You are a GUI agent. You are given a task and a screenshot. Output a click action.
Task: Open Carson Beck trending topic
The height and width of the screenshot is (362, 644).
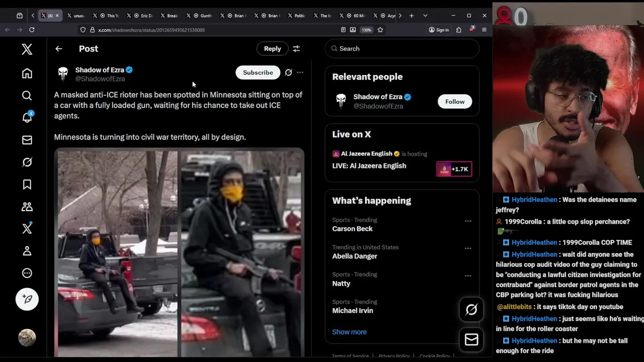(352, 229)
